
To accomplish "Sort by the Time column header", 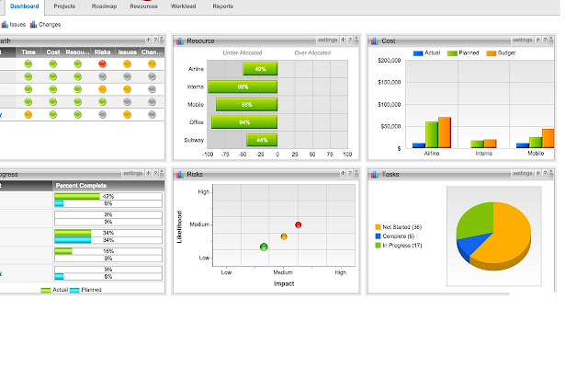I will click(28, 52).
